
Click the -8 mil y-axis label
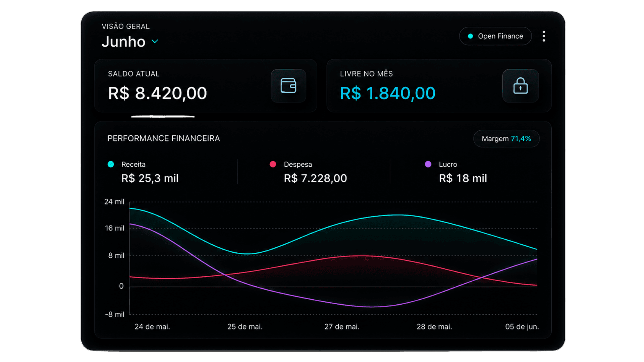(x=115, y=314)
